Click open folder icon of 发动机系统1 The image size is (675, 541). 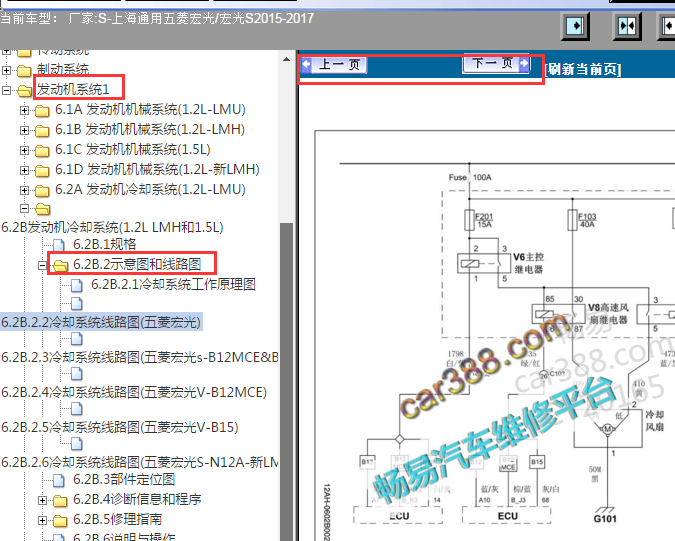tap(25, 90)
